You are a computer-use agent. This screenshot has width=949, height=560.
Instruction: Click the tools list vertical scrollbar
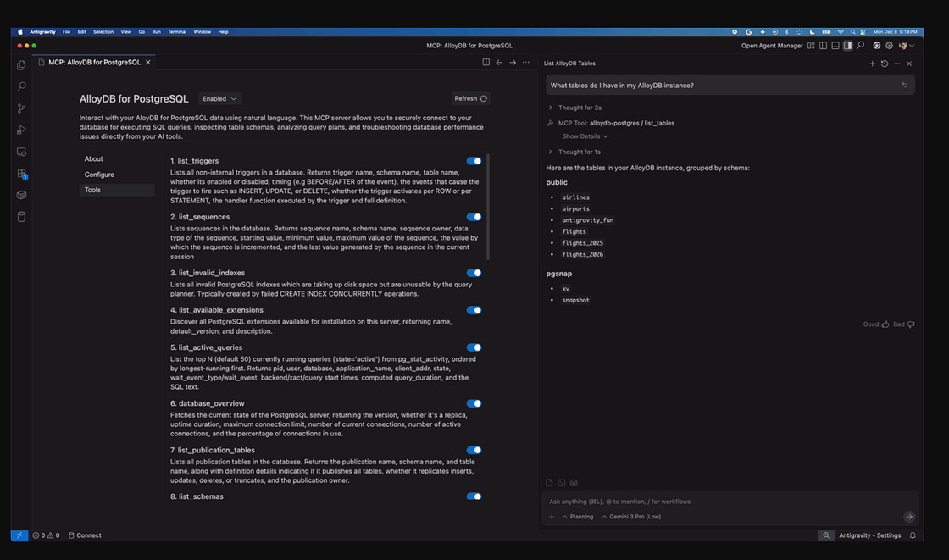point(488,207)
